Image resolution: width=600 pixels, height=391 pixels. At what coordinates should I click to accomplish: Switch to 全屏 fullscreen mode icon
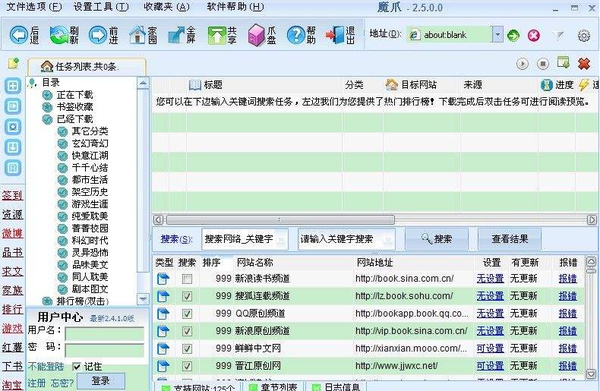point(177,35)
